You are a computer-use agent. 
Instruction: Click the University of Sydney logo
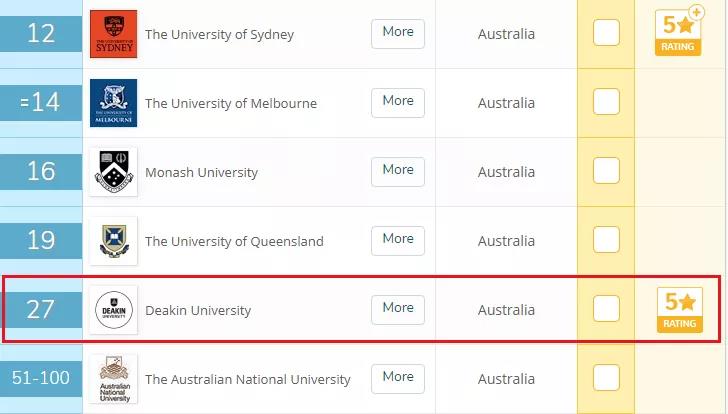113,34
